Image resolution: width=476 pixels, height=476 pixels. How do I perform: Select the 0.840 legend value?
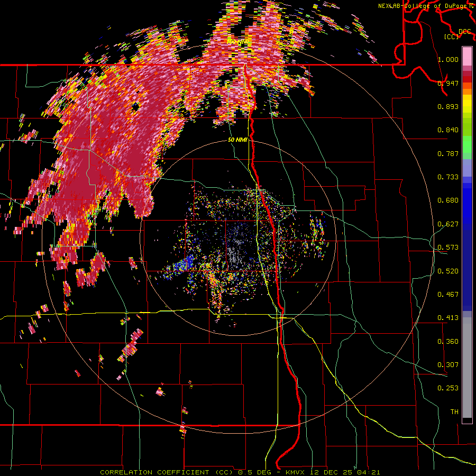pyautogui.click(x=448, y=130)
